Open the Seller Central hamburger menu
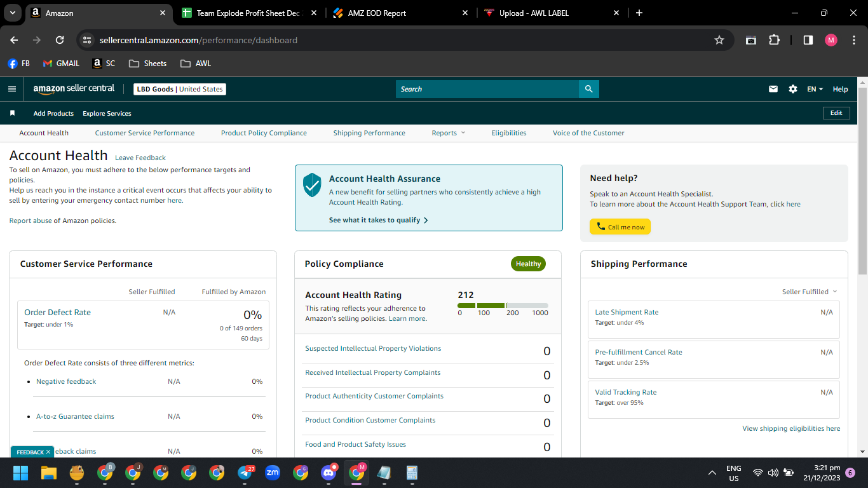The image size is (868, 488). [12, 89]
